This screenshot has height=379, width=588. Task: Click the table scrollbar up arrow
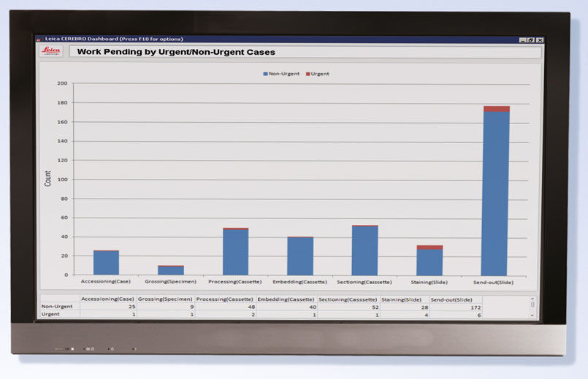[x=532, y=299]
